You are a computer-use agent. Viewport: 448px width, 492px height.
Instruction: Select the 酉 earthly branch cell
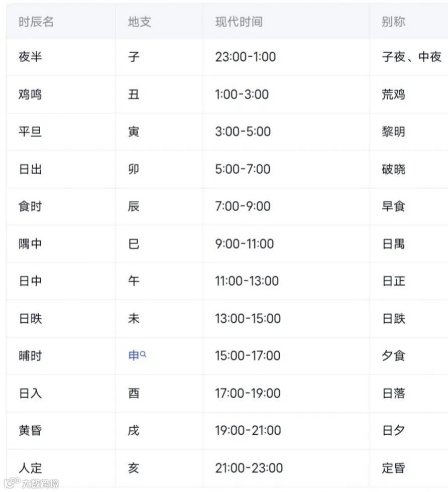(x=134, y=393)
